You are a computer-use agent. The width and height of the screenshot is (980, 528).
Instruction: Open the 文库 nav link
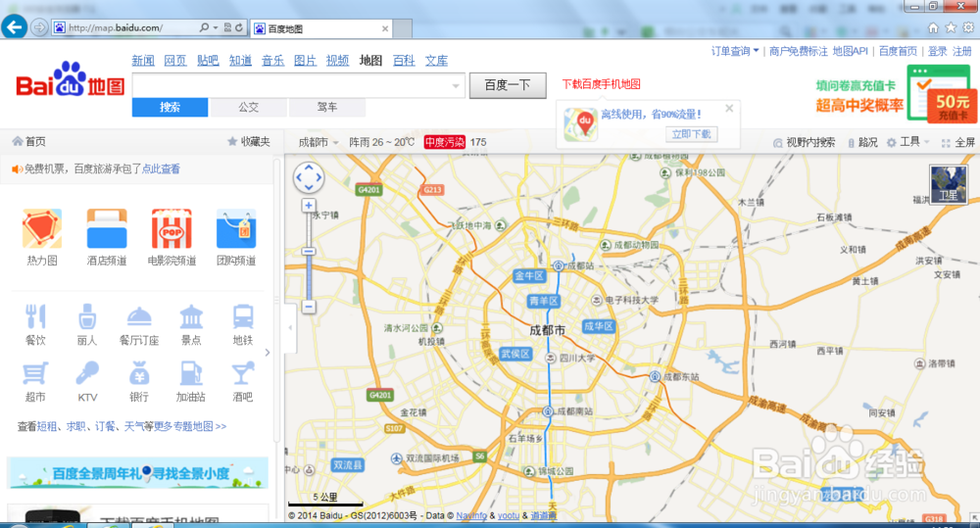[x=436, y=61]
